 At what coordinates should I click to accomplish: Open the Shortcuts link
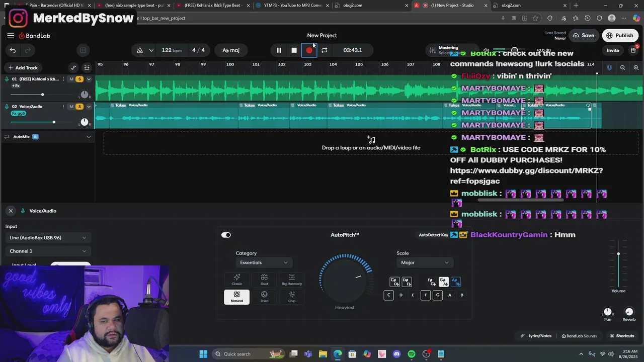tap(622, 336)
